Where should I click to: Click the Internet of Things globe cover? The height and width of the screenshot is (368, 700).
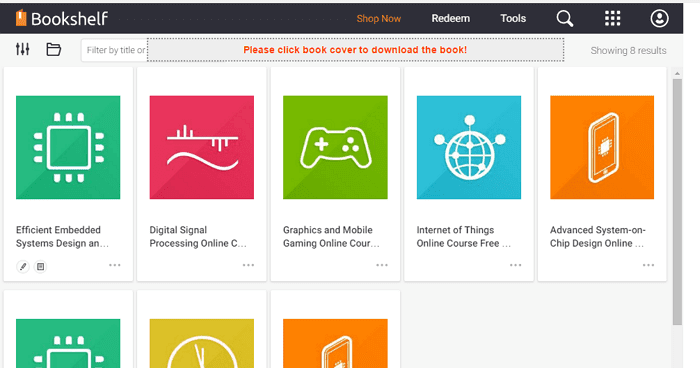(x=469, y=147)
